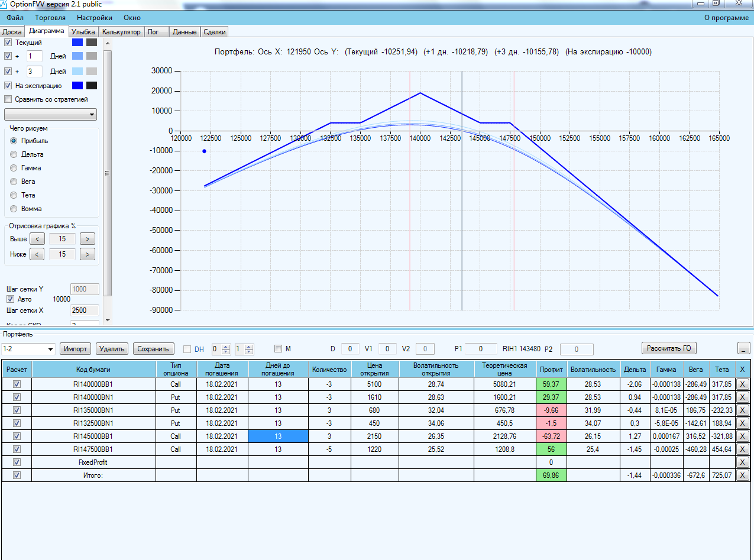Switch to the Доска tab
The height and width of the screenshot is (560, 754).
tap(12, 32)
